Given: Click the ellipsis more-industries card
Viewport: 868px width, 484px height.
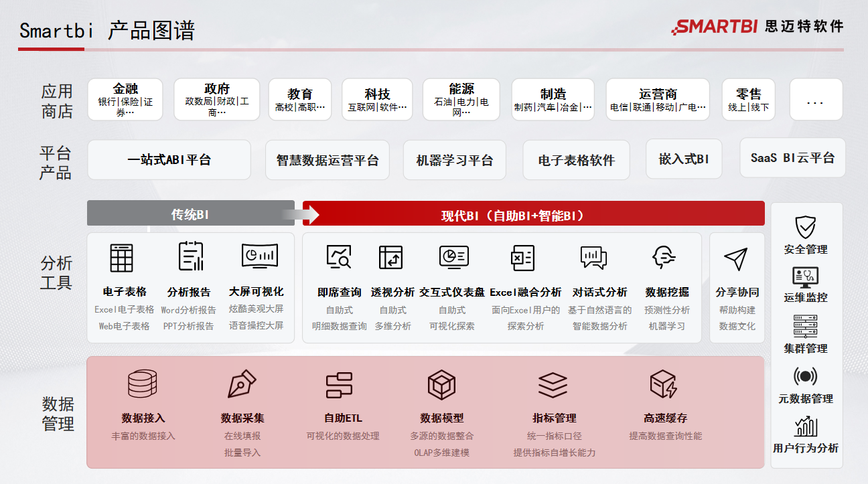Looking at the screenshot, I should coord(816,100).
